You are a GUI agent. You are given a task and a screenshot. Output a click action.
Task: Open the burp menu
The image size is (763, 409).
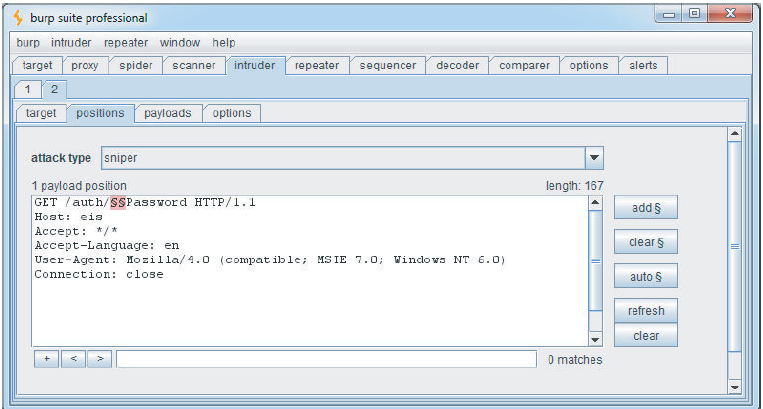tap(28, 43)
